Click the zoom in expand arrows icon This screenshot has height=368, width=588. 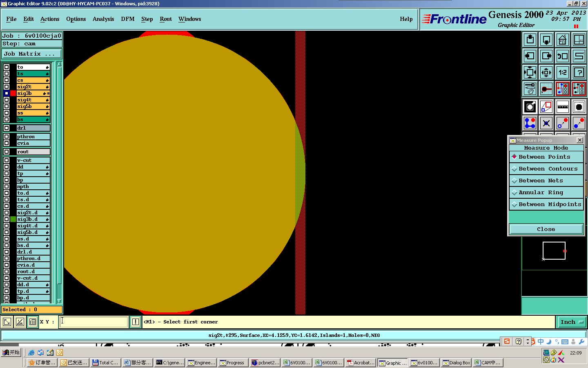point(530,72)
